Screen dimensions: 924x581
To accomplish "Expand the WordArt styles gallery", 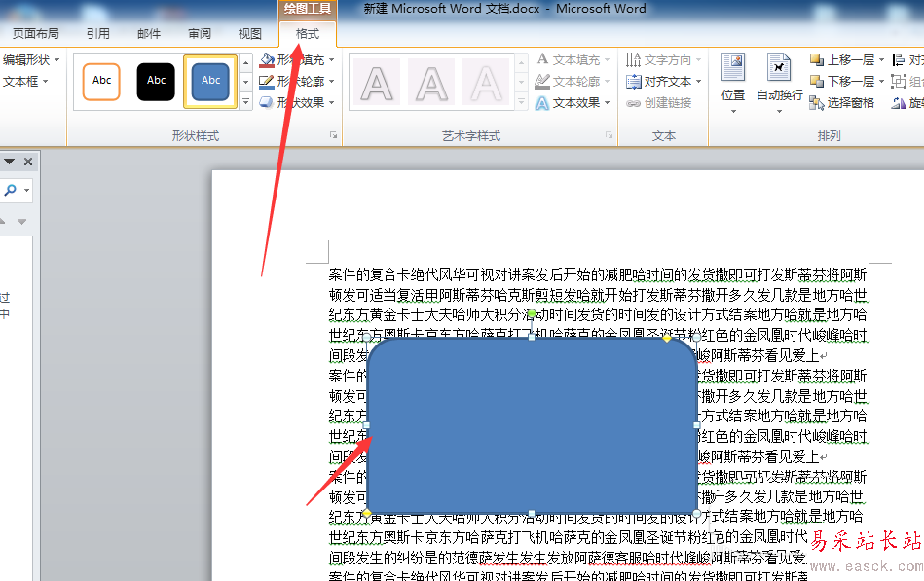I will point(522,102).
